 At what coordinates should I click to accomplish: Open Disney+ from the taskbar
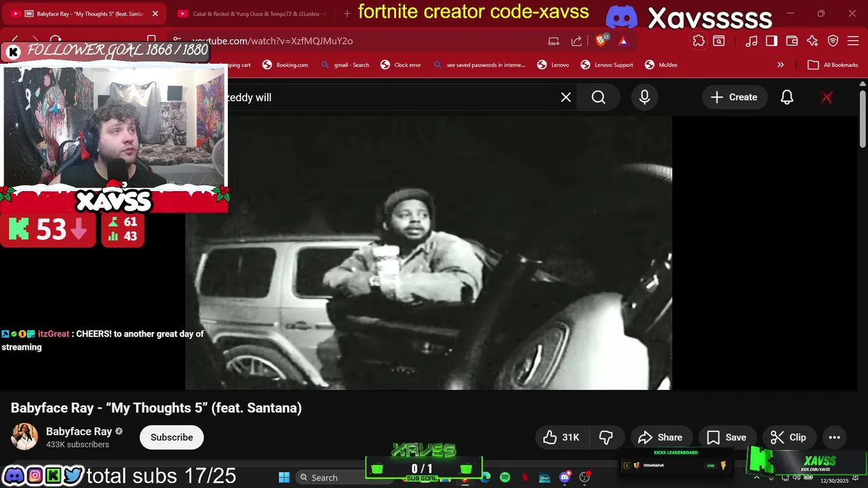545,477
